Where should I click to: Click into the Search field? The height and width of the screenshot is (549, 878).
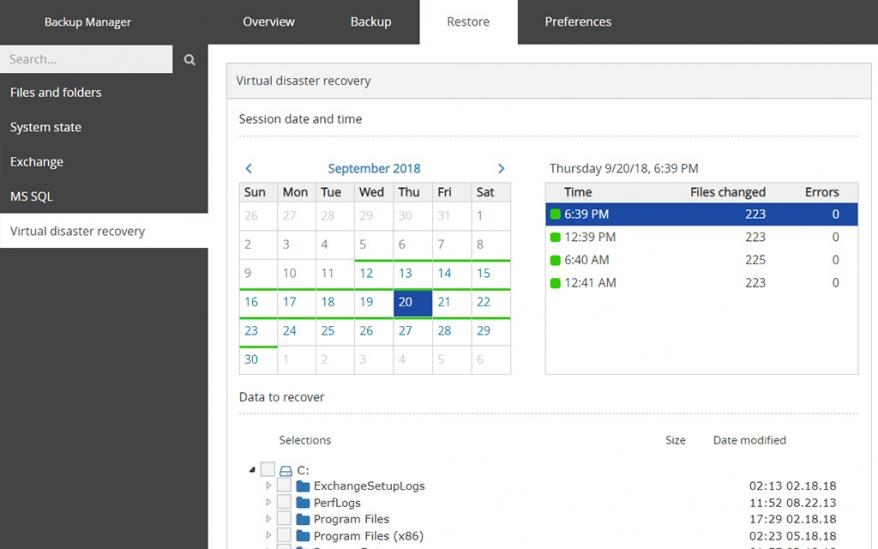pos(86,59)
